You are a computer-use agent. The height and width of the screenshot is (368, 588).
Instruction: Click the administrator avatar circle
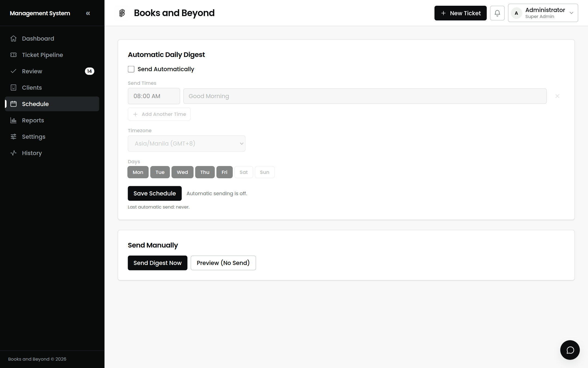click(x=516, y=13)
